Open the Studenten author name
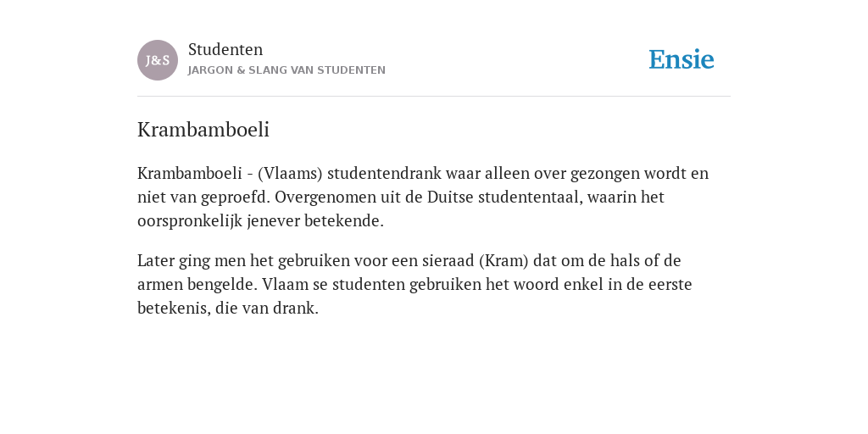 point(225,50)
